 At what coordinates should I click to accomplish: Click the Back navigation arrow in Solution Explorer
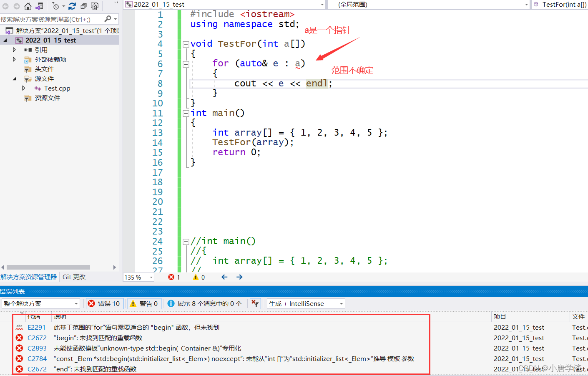pyautogui.click(x=5, y=6)
